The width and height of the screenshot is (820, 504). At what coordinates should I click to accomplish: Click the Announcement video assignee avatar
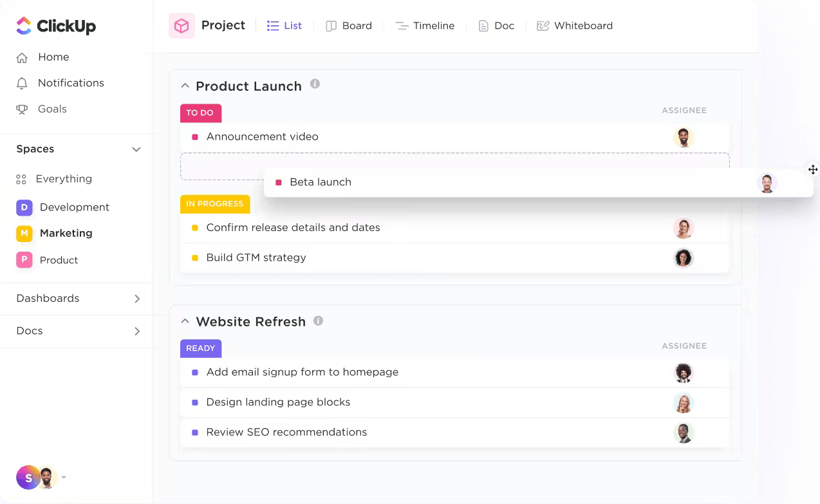click(x=684, y=137)
